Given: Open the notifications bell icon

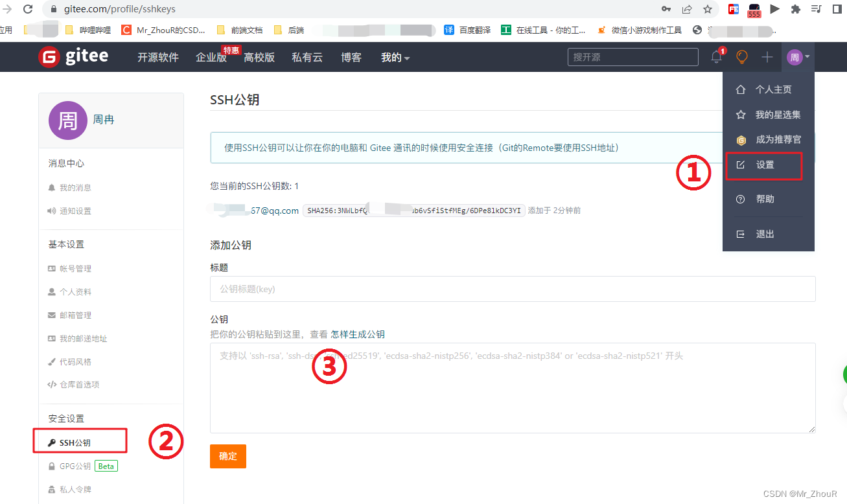Looking at the screenshot, I should 717,57.
